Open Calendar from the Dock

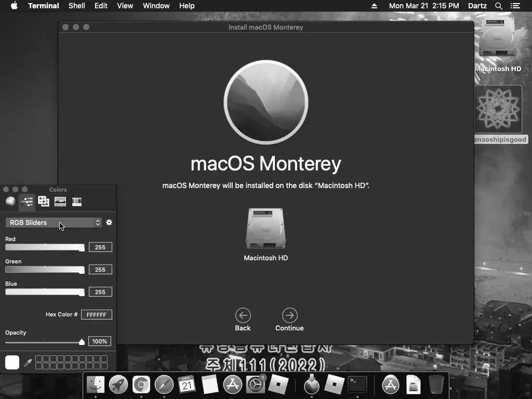coord(187,384)
